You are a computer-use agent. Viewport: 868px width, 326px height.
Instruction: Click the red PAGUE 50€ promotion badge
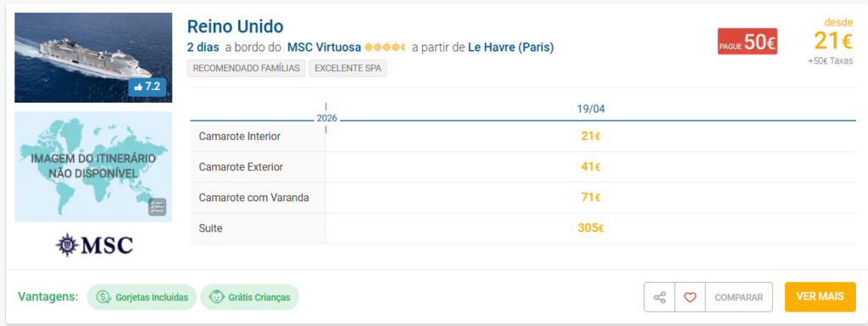point(748,42)
